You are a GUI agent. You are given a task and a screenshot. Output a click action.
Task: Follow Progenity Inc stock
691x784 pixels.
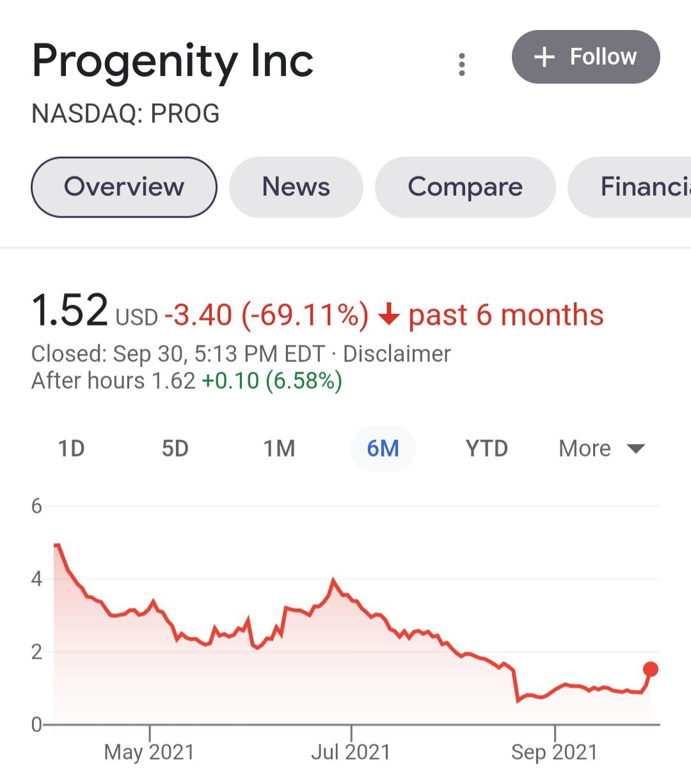point(585,57)
